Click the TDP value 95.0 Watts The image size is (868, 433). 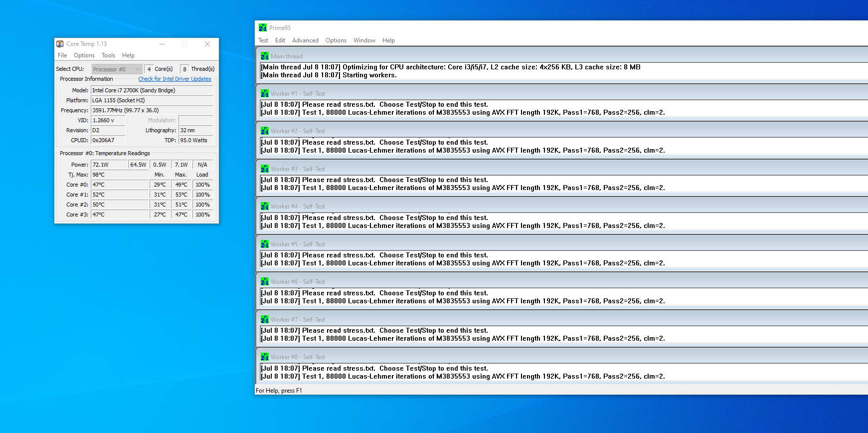pos(195,140)
